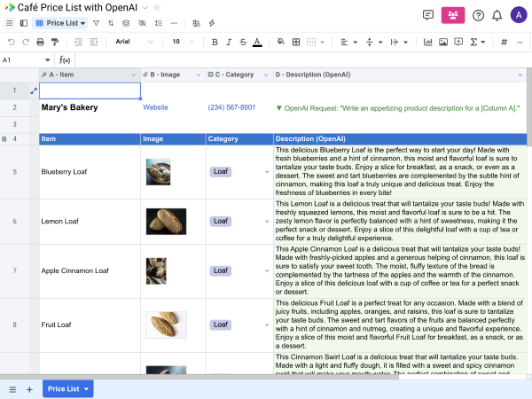Screen dimensions: 532x399
Task: Open the row height icon
Action: coord(159,23)
